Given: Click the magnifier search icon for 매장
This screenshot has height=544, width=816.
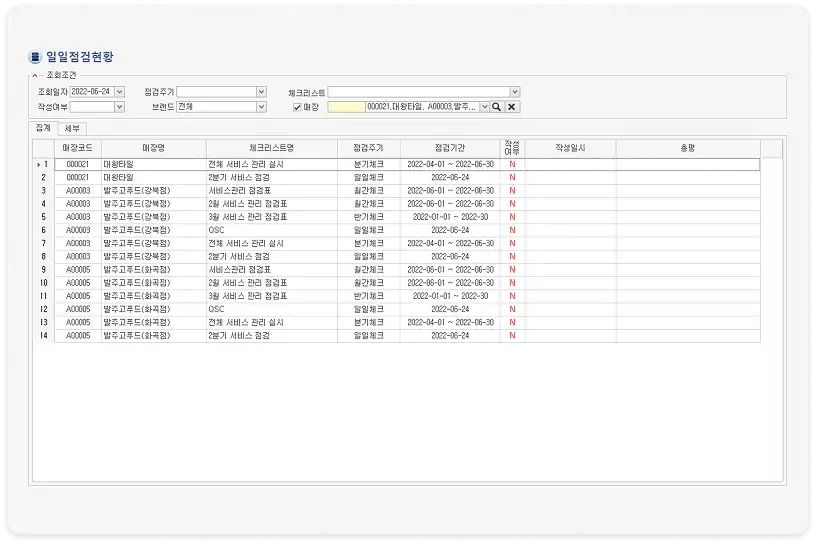Looking at the screenshot, I should (x=496, y=107).
